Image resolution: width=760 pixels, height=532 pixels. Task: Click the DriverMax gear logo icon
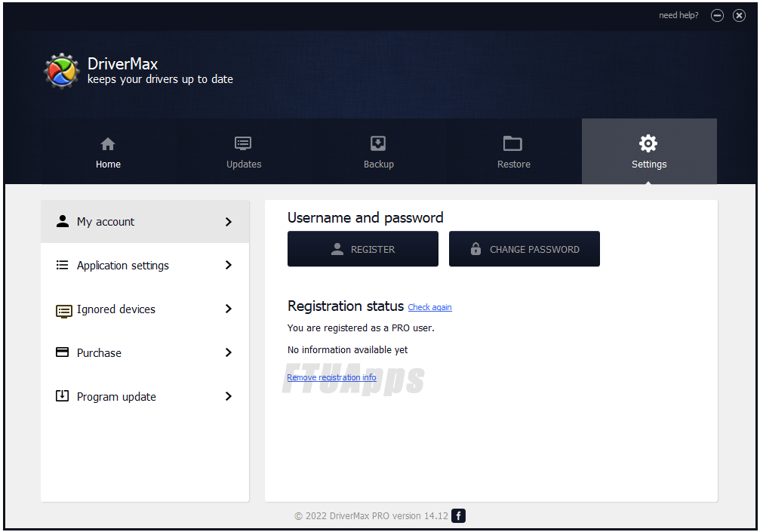62,71
